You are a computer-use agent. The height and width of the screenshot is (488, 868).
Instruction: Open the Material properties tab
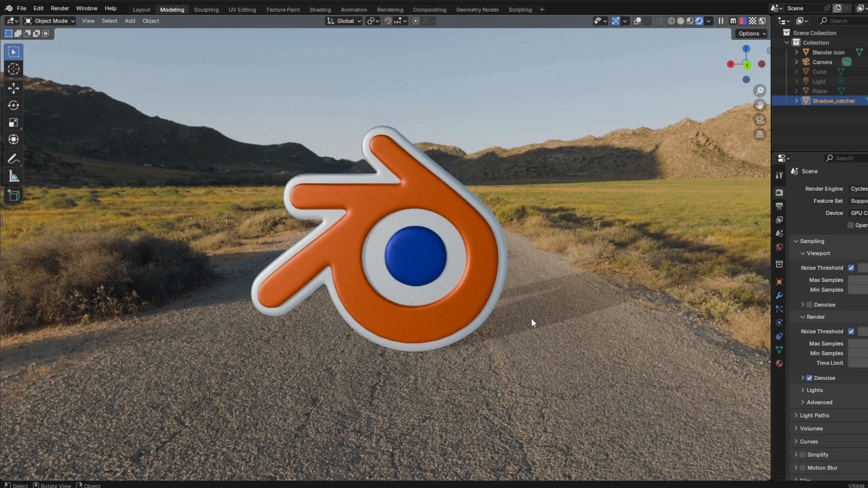(779, 363)
